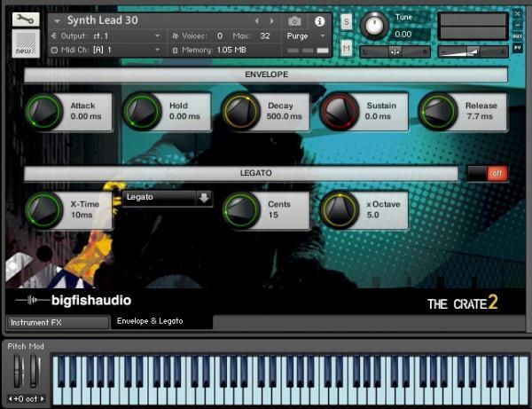Open the instrument info icon

click(319, 20)
